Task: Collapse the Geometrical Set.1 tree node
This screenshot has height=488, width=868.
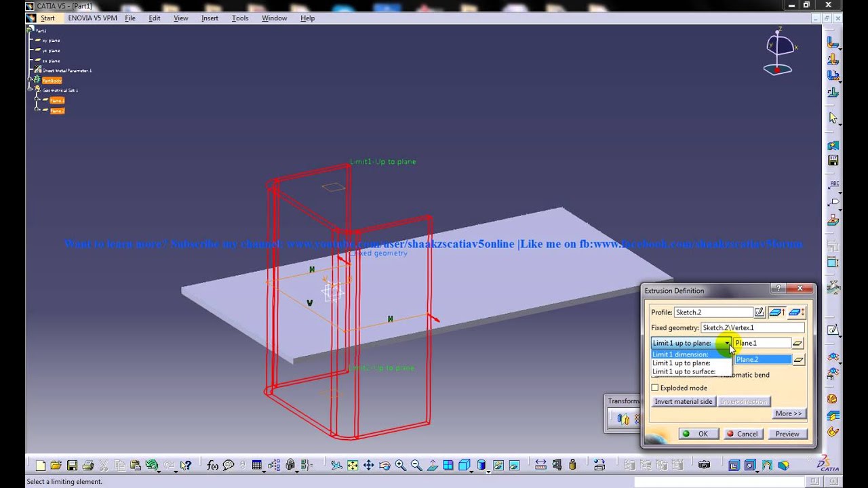Action: point(31,90)
